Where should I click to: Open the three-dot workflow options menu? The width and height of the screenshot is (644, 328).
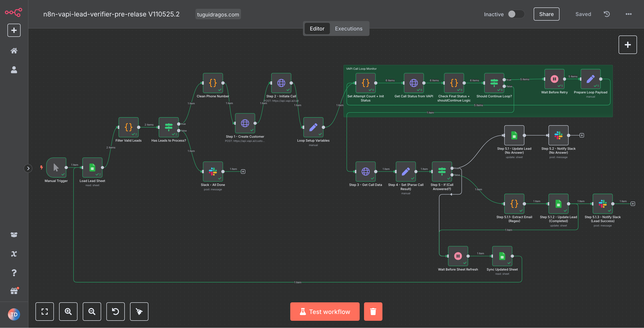tap(628, 14)
